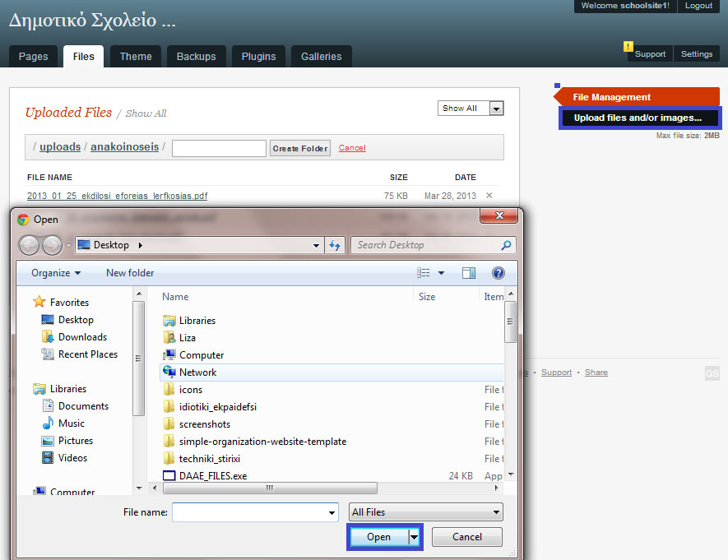728x560 pixels.
Task: Select DAAE_FILES.exe in the file list
Action: [x=212, y=476]
